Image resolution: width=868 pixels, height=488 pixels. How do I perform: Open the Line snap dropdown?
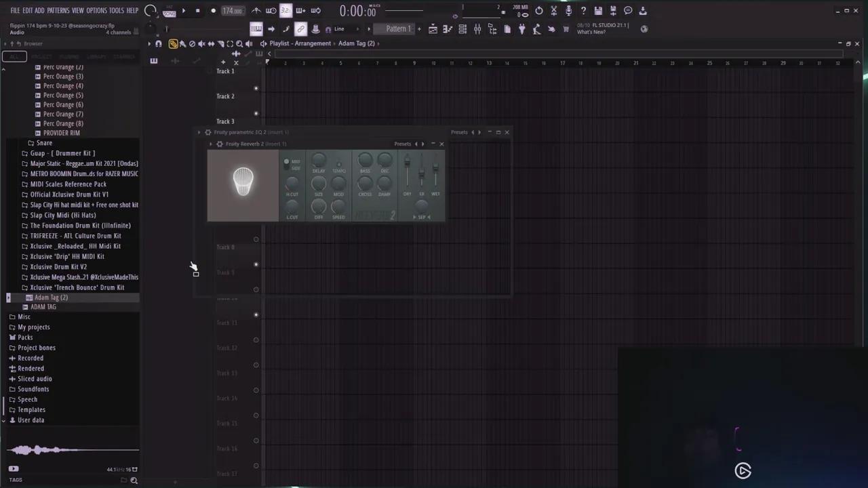(x=339, y=29)
